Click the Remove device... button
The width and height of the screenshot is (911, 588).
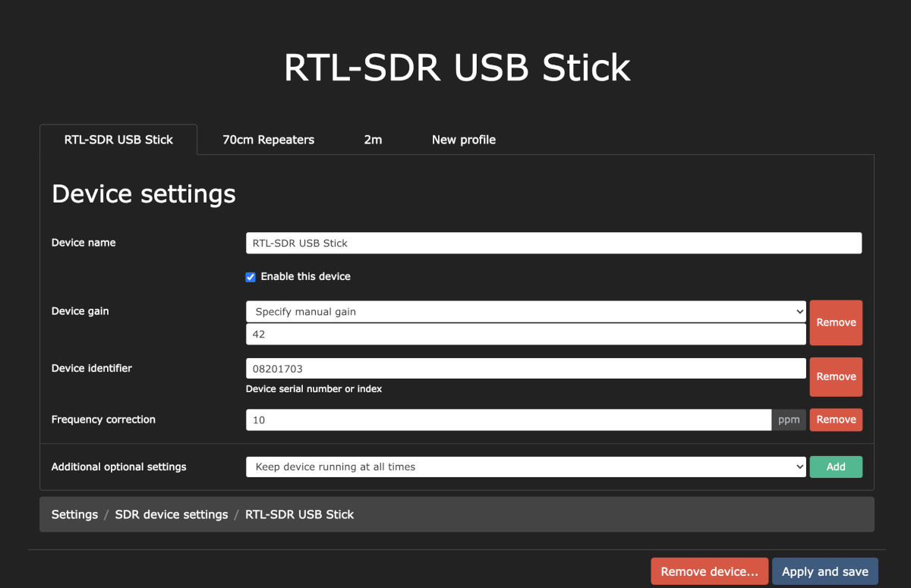point(709,572)
